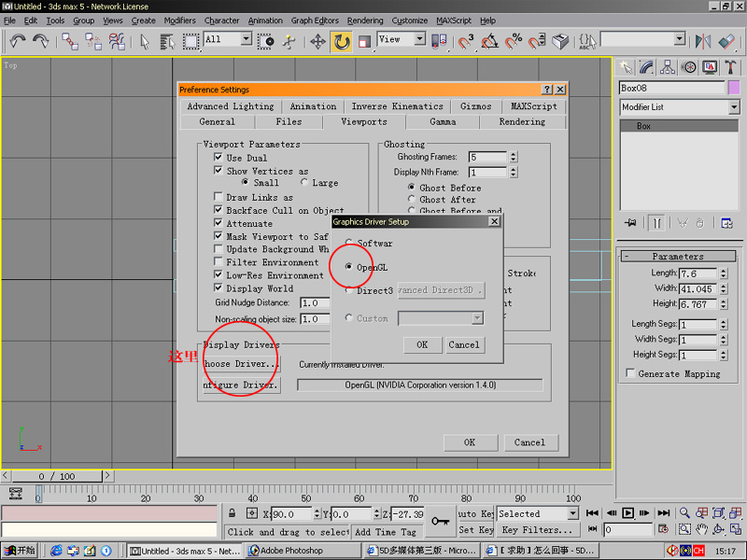Click the Play Animation button
The height and width of the screenshot is (560, 747).
pyautogui.click(x=627, y=512)
